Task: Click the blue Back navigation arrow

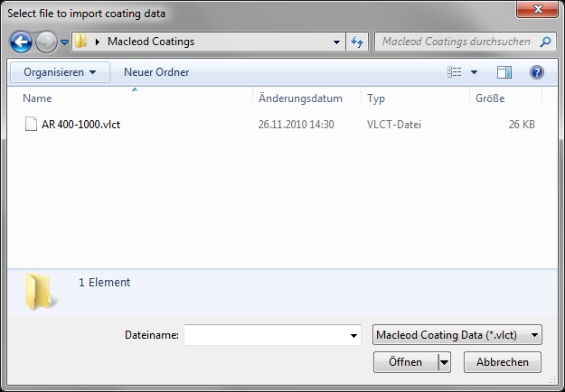Action: coord(21,42)
